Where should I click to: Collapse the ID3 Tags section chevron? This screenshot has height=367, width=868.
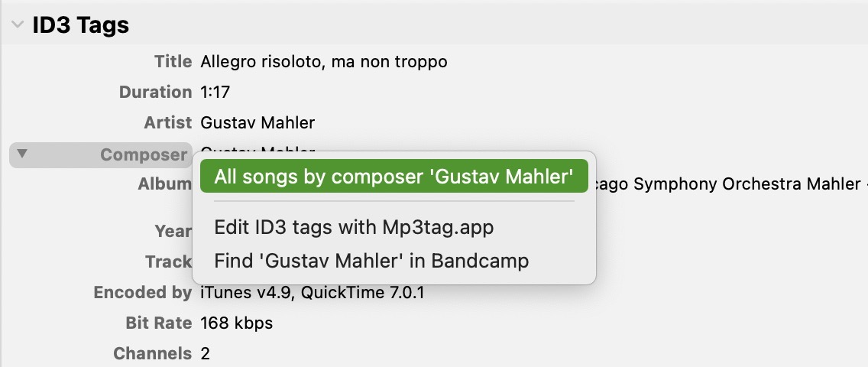point(17,24)
